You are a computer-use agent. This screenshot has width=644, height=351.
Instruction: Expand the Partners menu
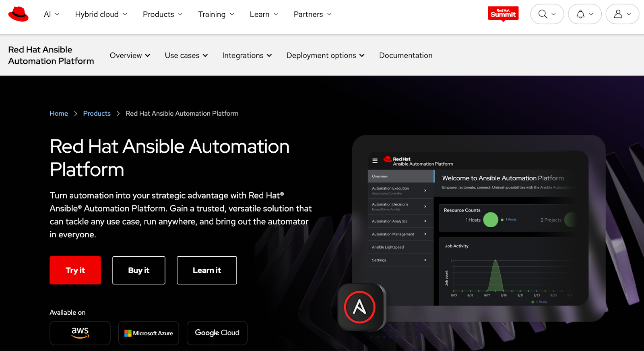[313, 14]
